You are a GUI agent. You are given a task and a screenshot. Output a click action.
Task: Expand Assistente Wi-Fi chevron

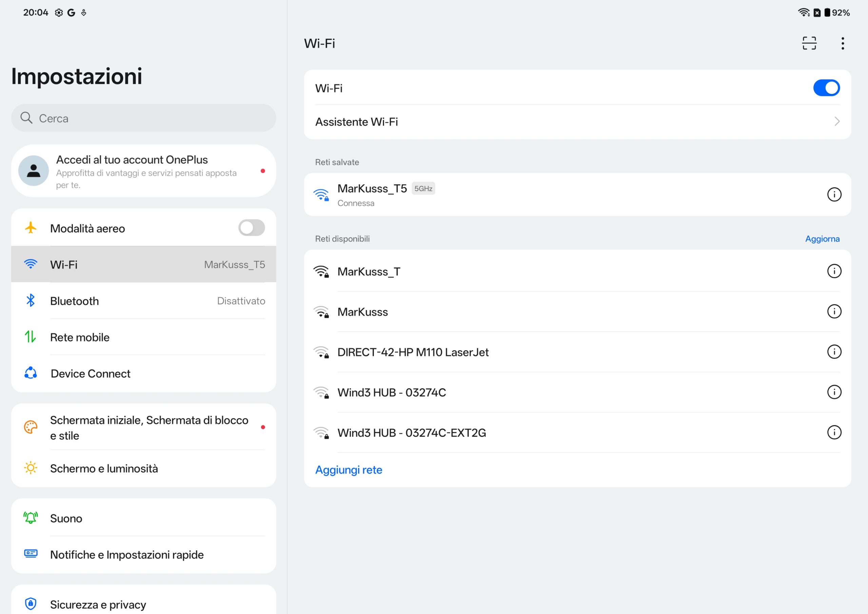(x=836, y=121)
